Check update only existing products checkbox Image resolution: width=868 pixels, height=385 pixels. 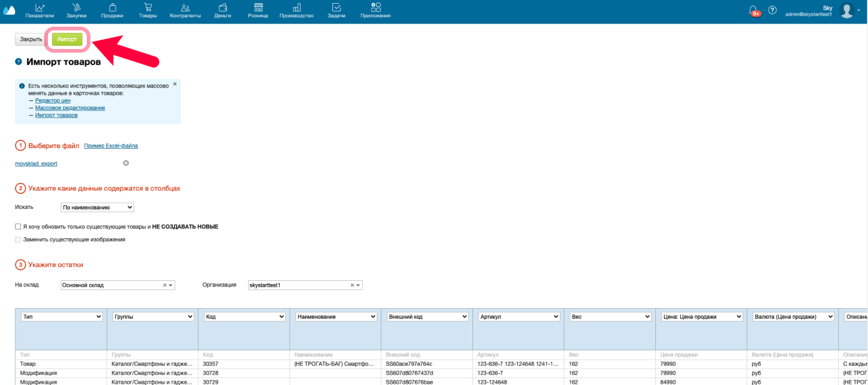[x=19, y=227]
